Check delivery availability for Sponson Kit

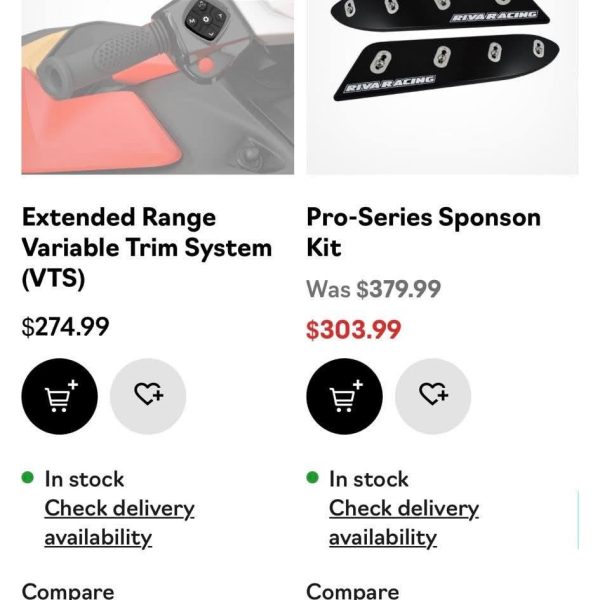pos(403,522)
